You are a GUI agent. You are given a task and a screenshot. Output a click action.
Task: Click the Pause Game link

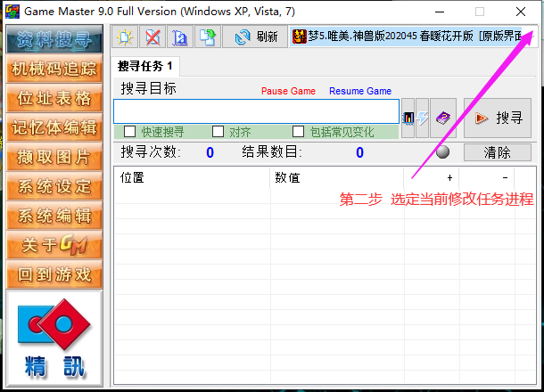[288, 91]
